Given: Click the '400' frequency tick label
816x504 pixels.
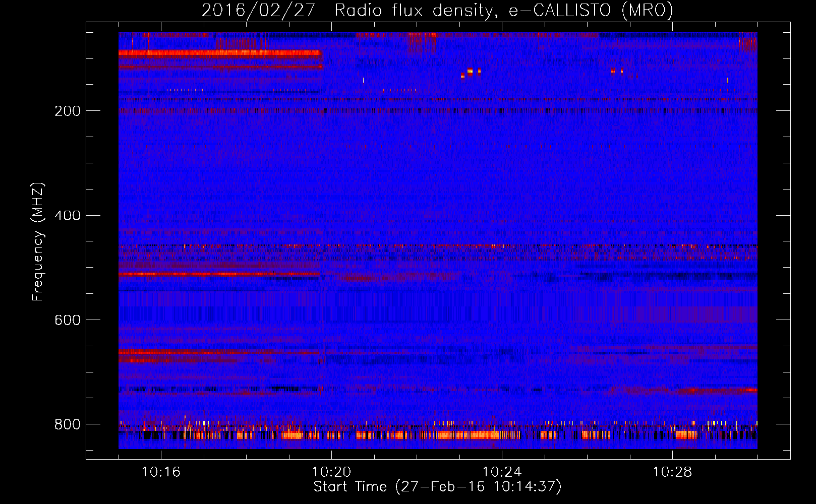Looking at the screenshot, I should (x=68, y=216).
